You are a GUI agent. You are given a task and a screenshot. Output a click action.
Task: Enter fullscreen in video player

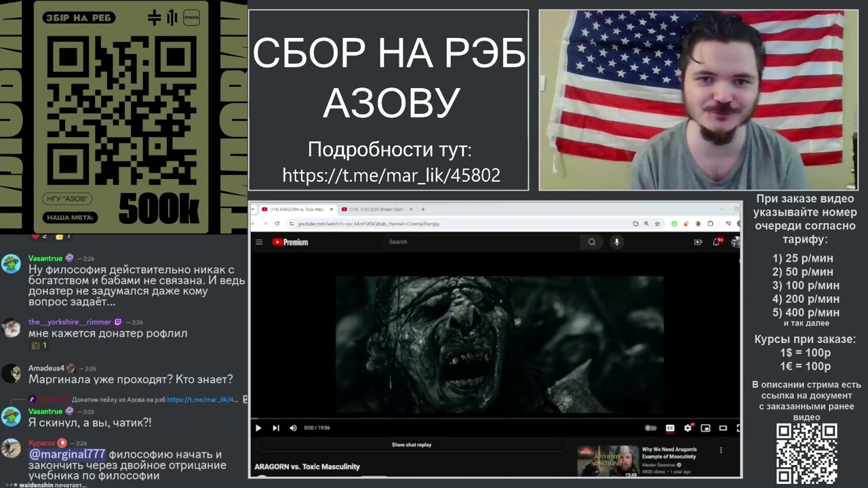click(x=738, y=428)
